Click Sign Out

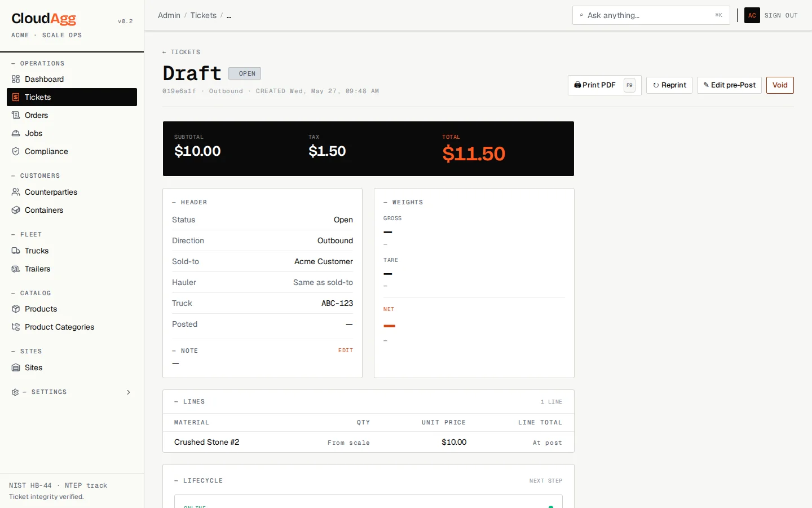(x=781, y=15)
